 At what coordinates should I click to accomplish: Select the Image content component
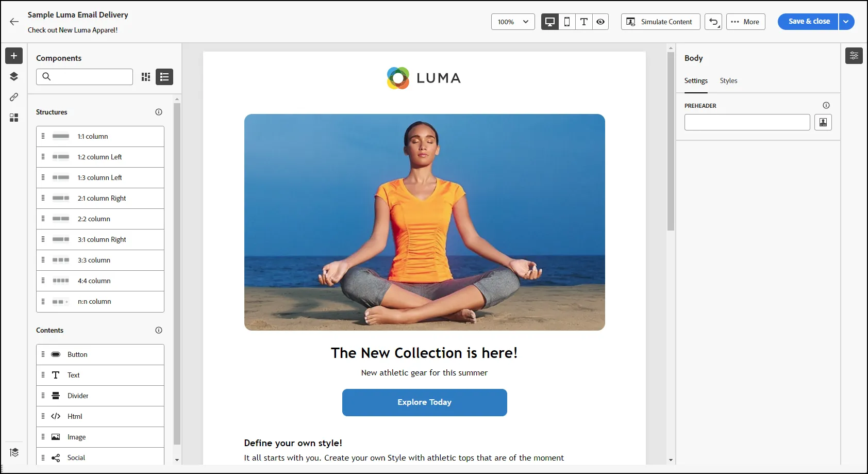pyautogui.click(x=100, y=437)
